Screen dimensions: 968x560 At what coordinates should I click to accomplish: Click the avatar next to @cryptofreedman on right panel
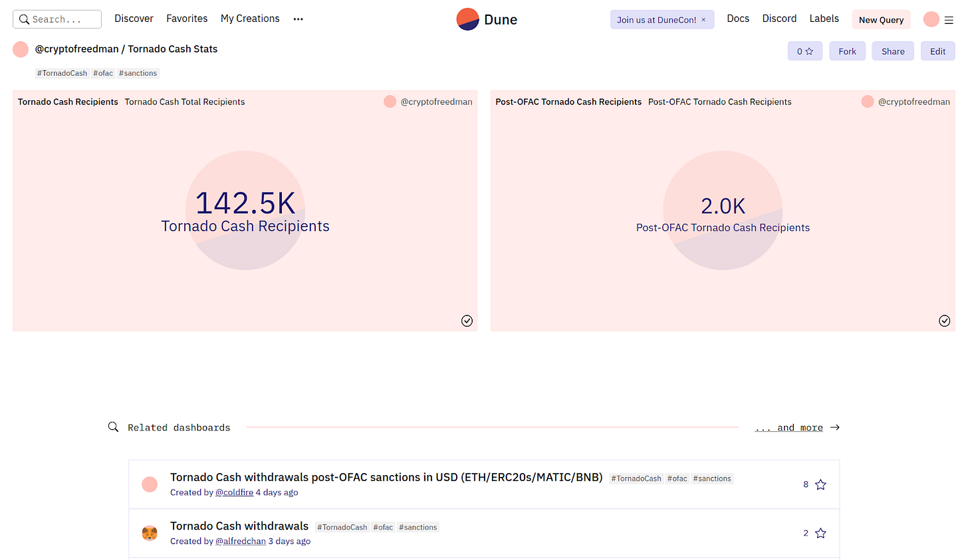pyautogui.click(x=867, y=102)
